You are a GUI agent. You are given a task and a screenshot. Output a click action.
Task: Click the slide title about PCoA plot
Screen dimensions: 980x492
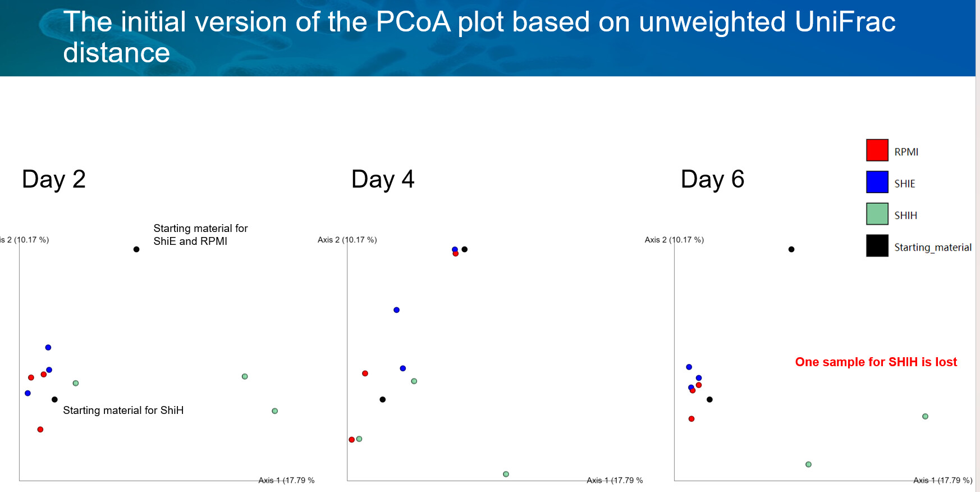coord(479,37)
